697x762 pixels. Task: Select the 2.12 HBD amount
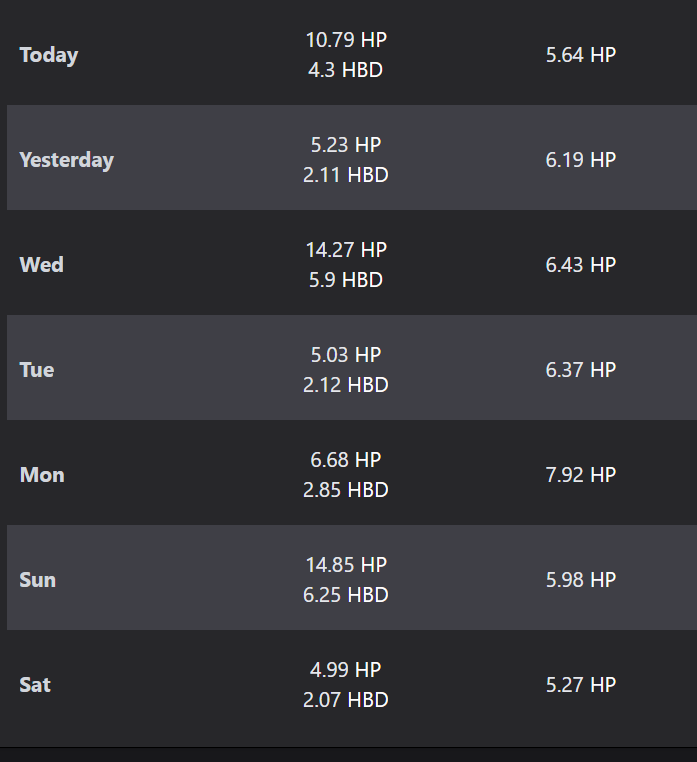tap(346, 385)
